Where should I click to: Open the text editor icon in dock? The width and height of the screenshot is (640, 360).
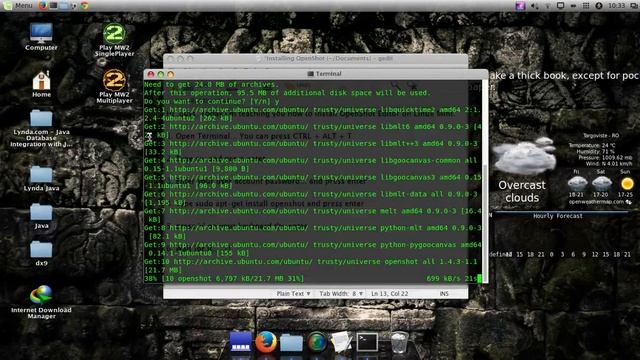(x=342, y=342)
